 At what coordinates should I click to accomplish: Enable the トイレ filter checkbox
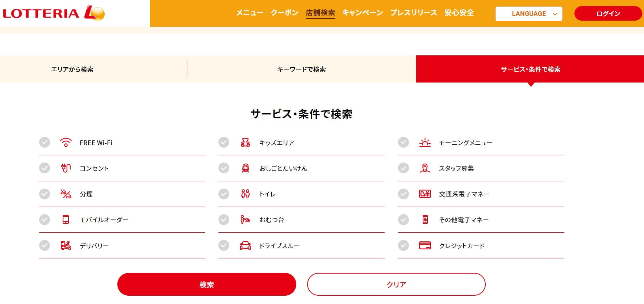224,194
